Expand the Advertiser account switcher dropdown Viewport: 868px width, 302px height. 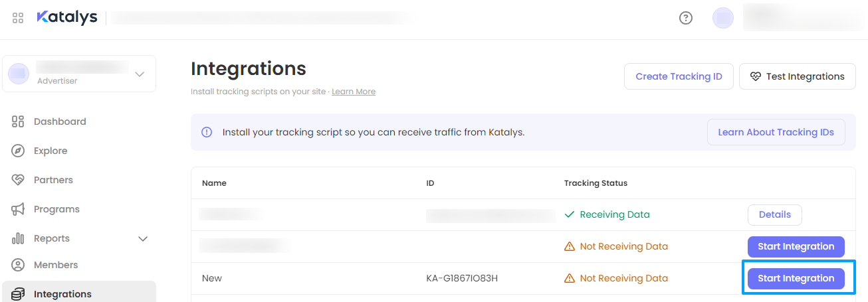pos(140,74)
